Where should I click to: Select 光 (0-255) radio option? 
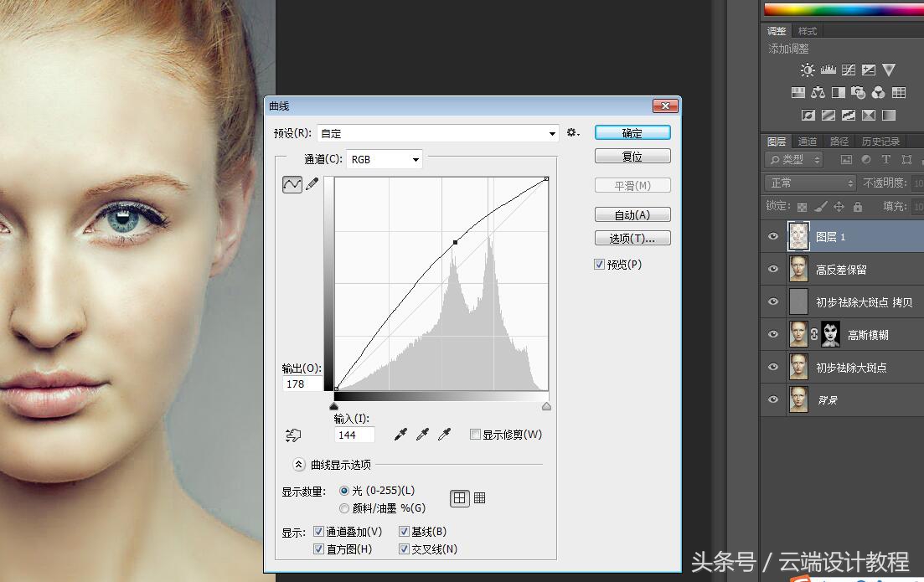[344, 491]
